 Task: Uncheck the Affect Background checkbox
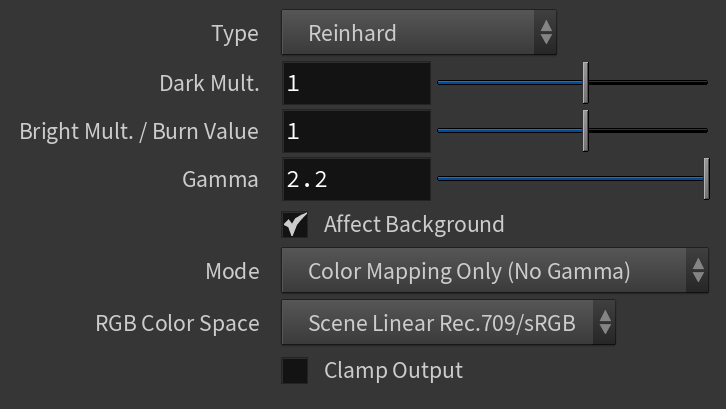click(x=295, y=225)
